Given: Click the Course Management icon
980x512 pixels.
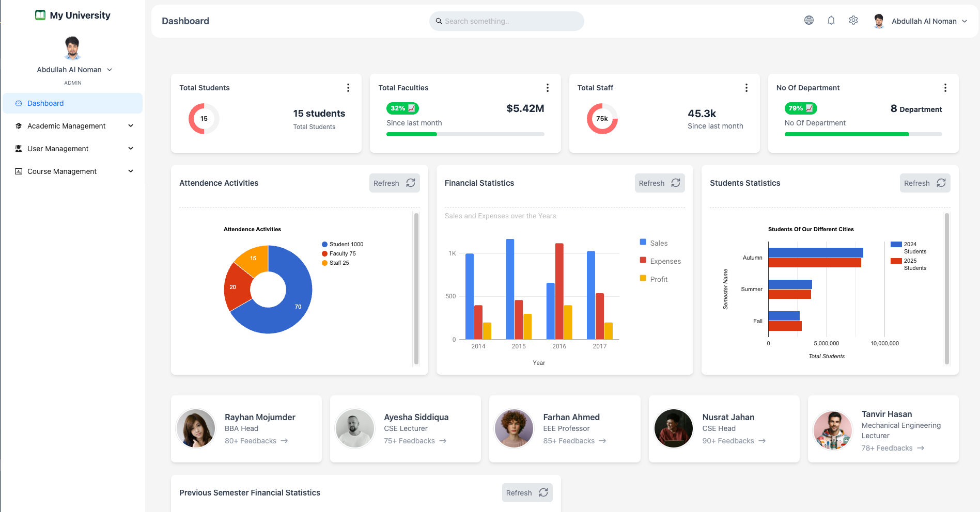Looking at the screenshot, I should (19, 171).
